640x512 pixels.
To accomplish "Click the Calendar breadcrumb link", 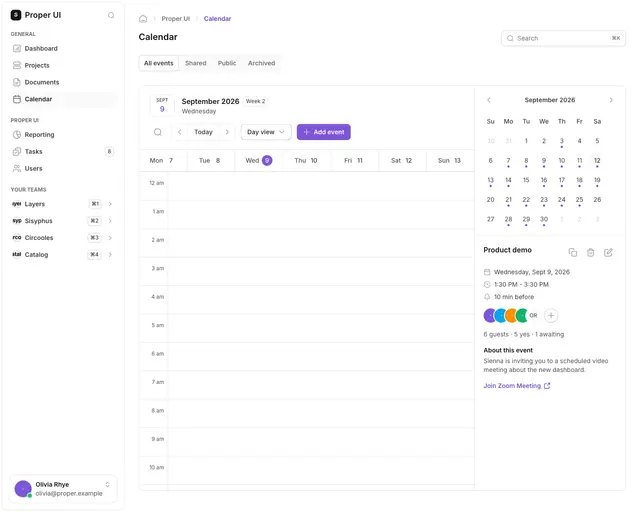I will coord(217,19).
